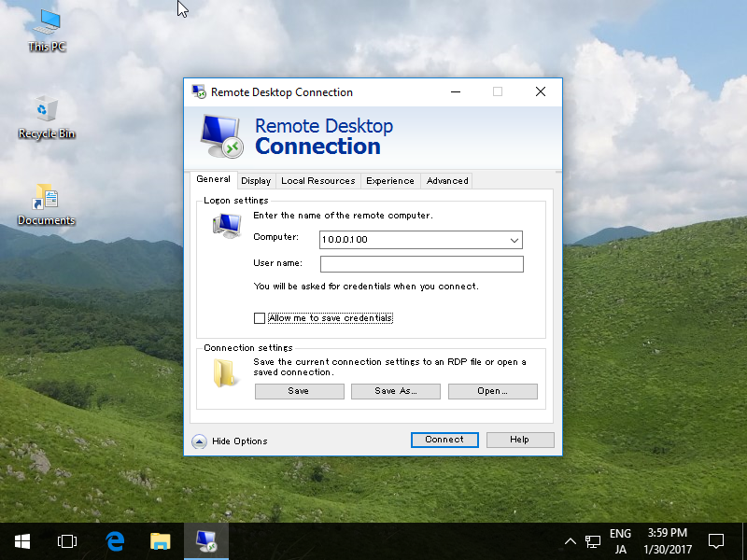
Task: Open This PC from the desktop
Action: (x=45, y=28)
